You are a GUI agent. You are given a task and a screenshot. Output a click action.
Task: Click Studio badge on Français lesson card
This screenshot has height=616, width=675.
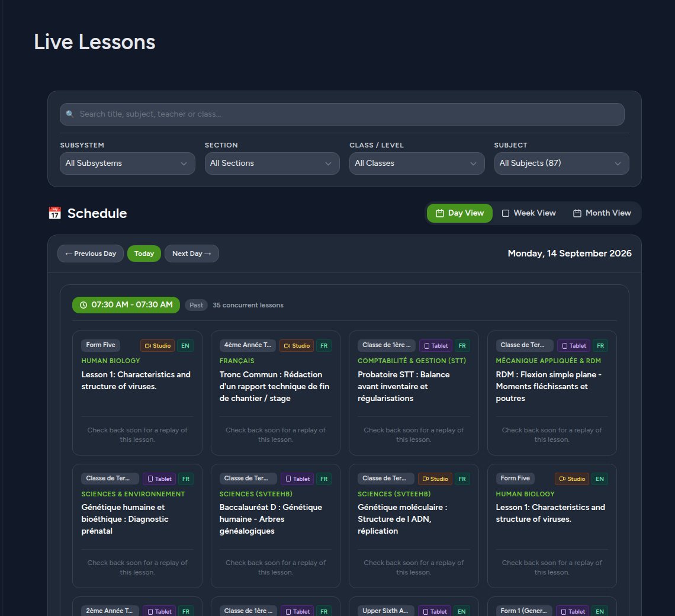click(x=297, y=345)
